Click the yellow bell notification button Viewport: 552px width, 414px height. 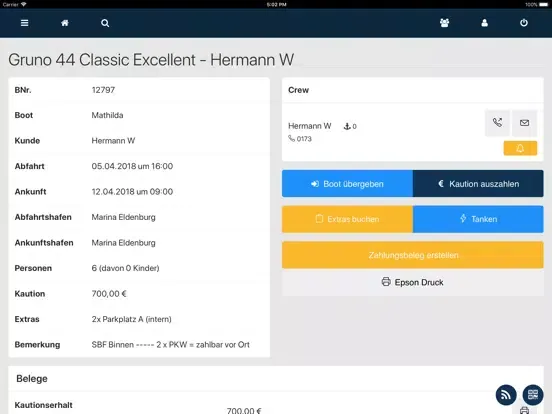click(520, 148)
